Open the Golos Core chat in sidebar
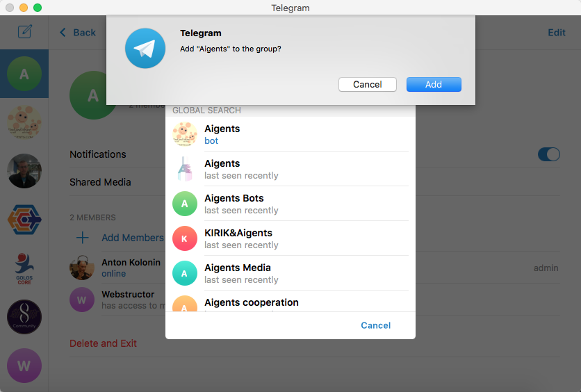This screenshot has height=392, width=581. coord(24,268)
